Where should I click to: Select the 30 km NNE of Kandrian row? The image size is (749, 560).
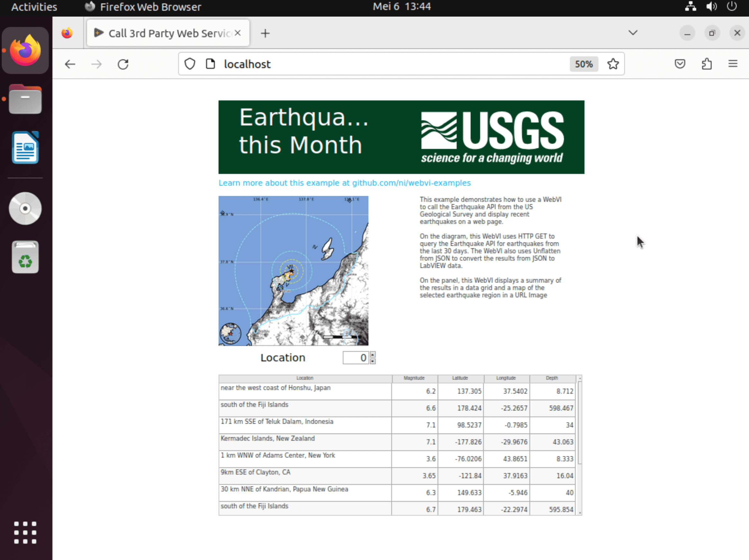(397, 493)
